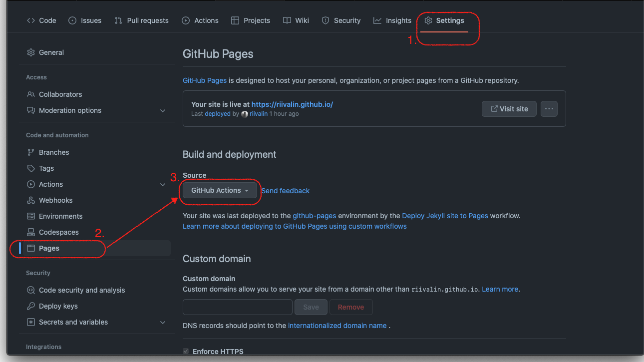Open the GitHub Actions source dropdown
Viewport: 644px width, 362px height.
click(x=220, y=190)
